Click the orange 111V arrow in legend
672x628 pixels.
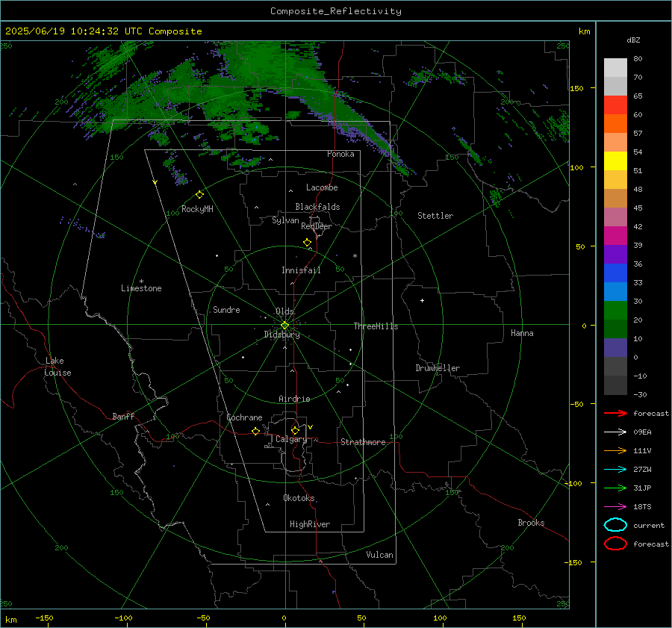click(615, 450)
